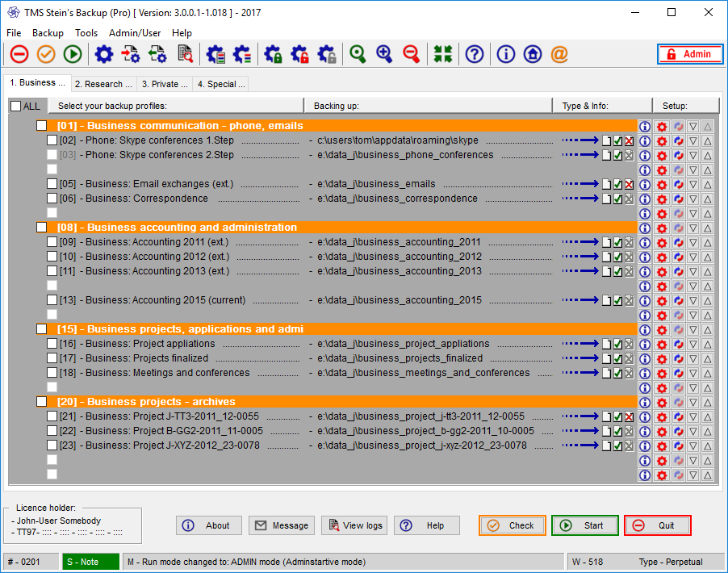Screen dimensions: 728x573
Task: Tick the ALL profiles checkbox
Action: 16,107
